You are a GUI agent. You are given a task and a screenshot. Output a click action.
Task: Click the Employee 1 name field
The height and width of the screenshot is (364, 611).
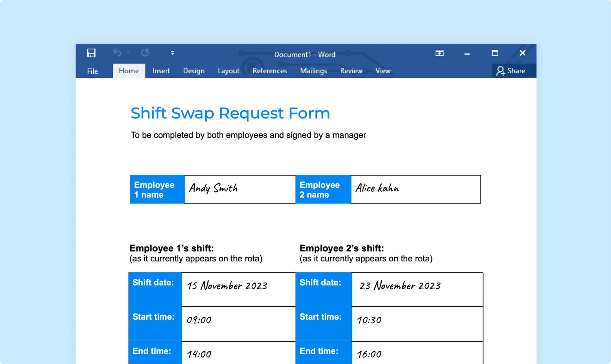(x=240, y=189)
